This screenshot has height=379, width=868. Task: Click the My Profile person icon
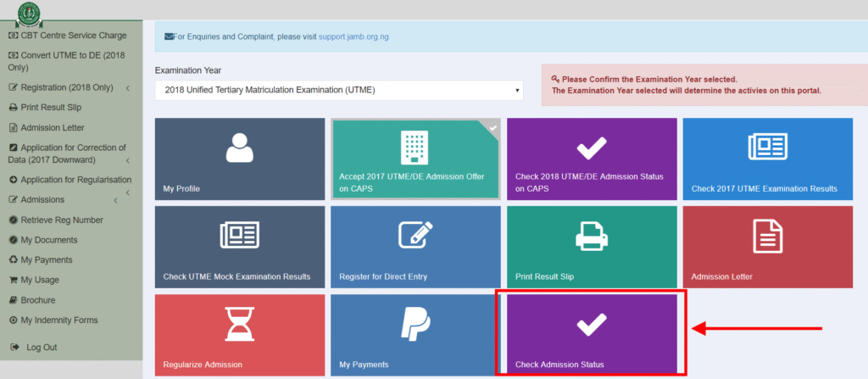coord(240,148)
